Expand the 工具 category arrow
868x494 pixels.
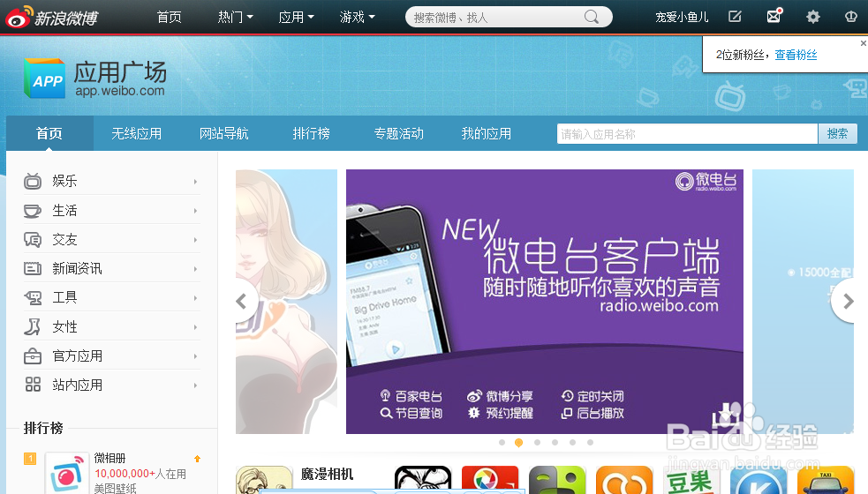click(195, 298)
